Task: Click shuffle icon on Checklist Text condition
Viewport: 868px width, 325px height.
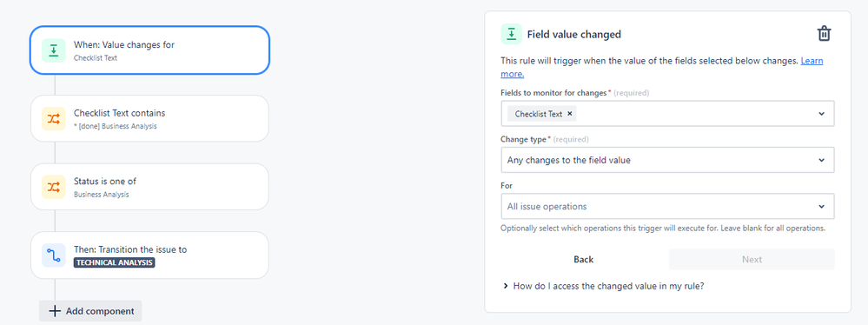Action: coord(54,118)
